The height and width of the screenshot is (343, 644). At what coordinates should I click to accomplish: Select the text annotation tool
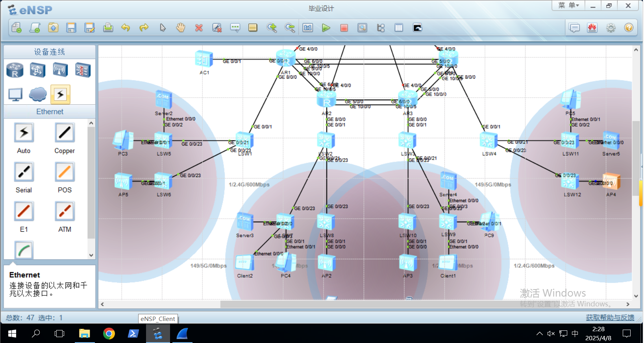235,28
